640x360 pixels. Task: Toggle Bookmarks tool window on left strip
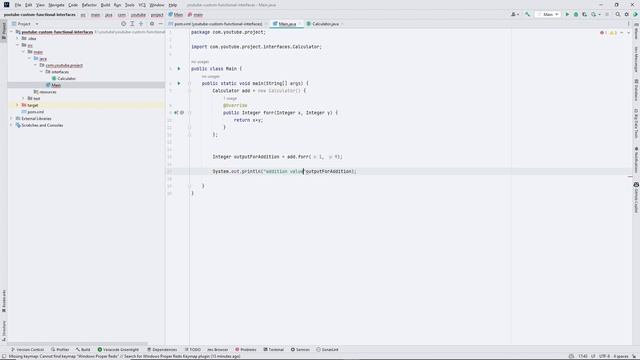(4, 301)
